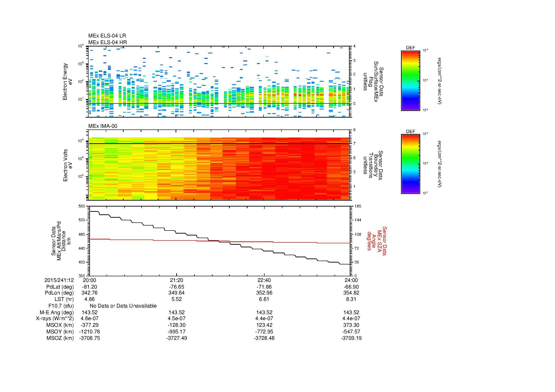Click the red SZA curve in the bottom plot
Image resolution: width=555 pixels, height=392 pixels.
click(x=219, y=241)
